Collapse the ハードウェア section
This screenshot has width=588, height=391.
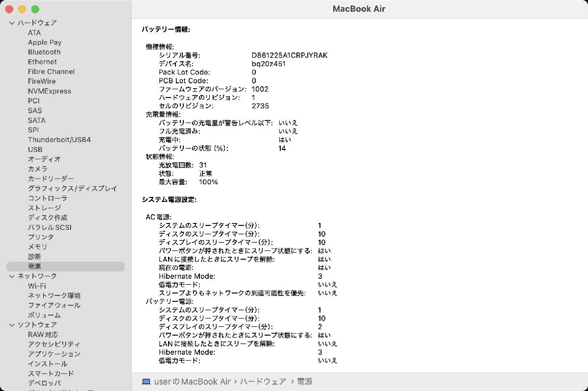coord(11,23)
